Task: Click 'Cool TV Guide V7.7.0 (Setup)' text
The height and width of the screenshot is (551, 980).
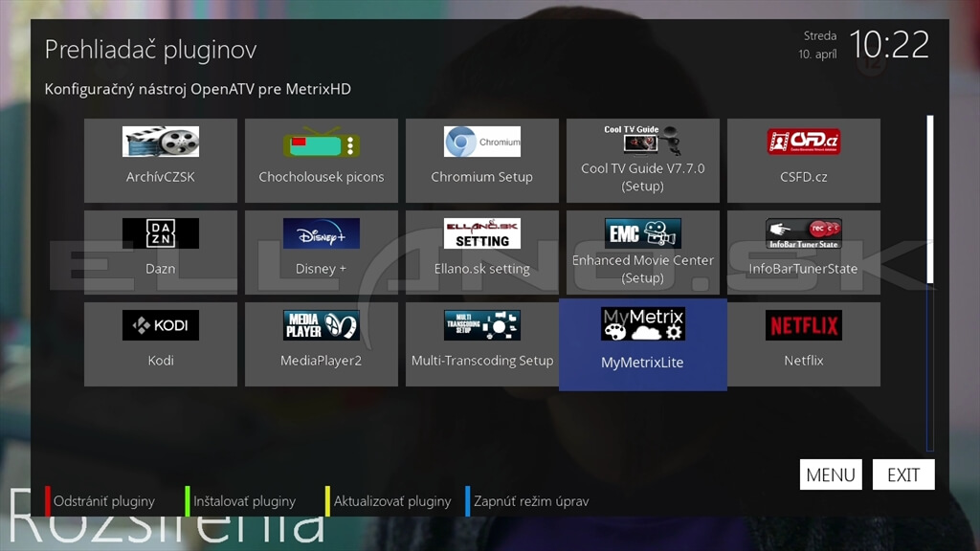Action: (642, 177)
